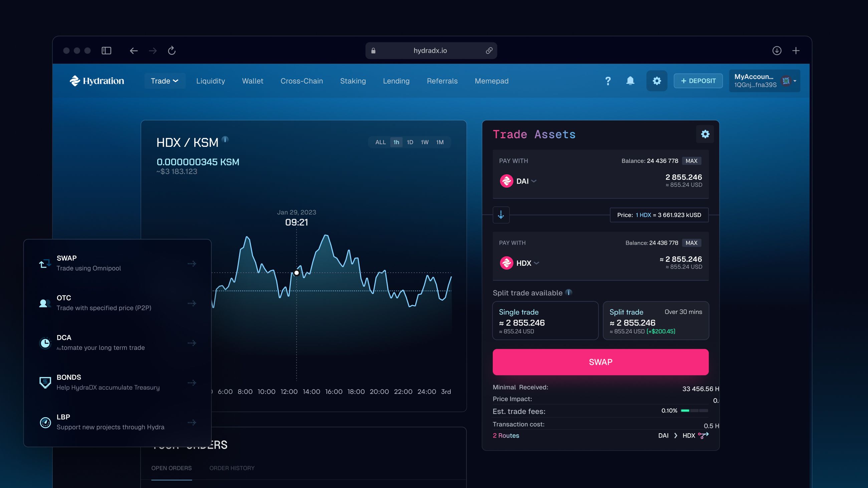Click the help question mark icon

coord(608,81)
